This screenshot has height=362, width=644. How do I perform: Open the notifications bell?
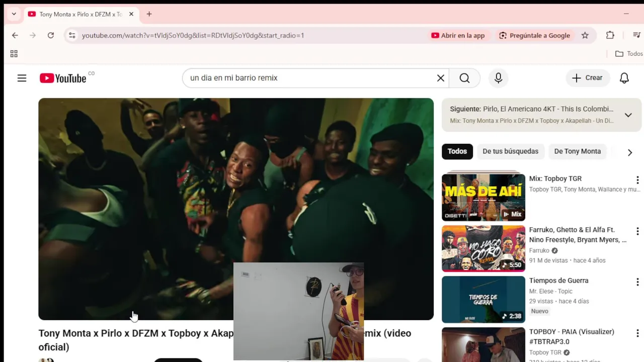pyautogui.click(x=624, y=78)
